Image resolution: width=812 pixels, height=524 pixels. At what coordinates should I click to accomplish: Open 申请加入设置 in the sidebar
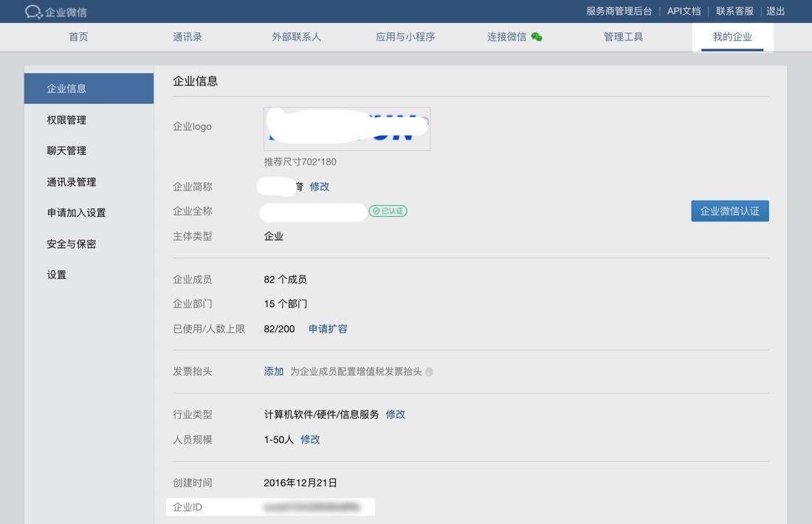coord(77,213)
